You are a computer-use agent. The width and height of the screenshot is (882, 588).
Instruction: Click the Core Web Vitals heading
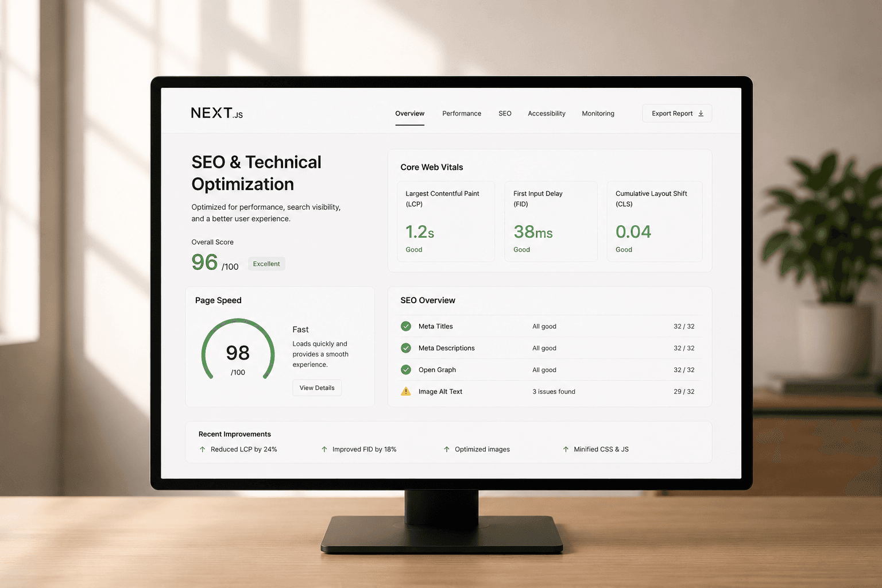432,167
